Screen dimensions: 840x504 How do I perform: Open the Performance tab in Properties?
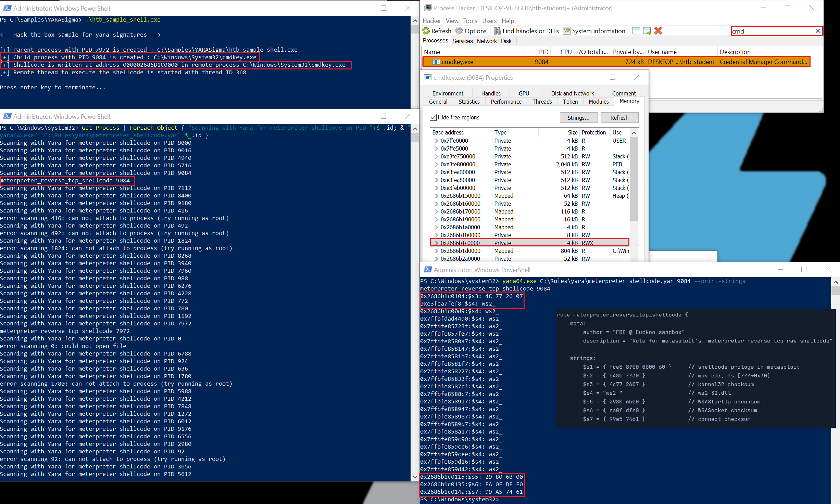[506, 102]
